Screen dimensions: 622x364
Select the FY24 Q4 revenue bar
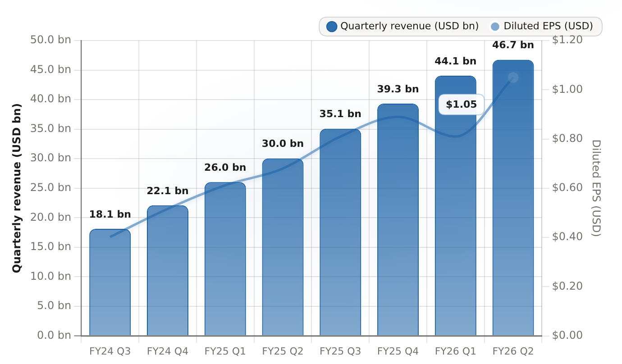168,271
